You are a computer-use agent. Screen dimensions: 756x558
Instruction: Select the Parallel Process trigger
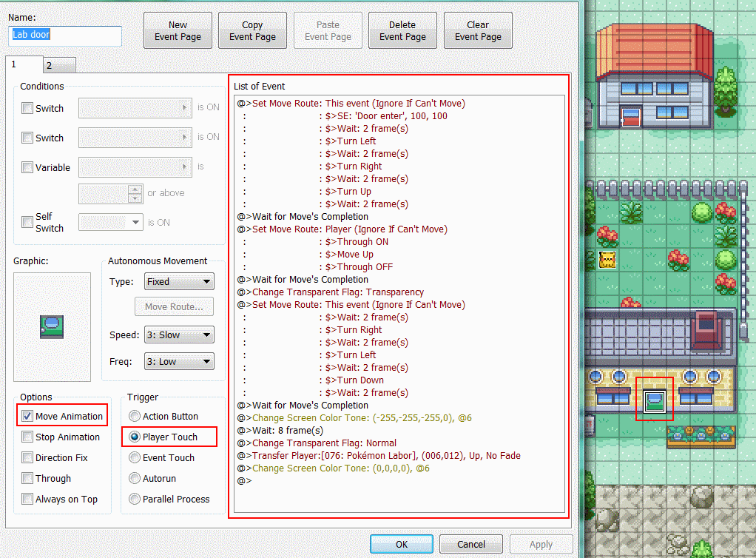tap(135, 499)
